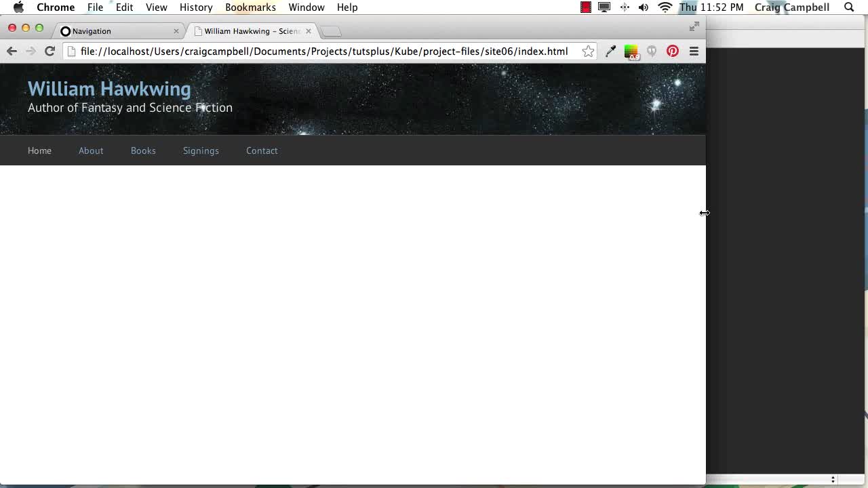Bookmark the page with the star icon
Viewport: 868px width, 488px height.
588,52
